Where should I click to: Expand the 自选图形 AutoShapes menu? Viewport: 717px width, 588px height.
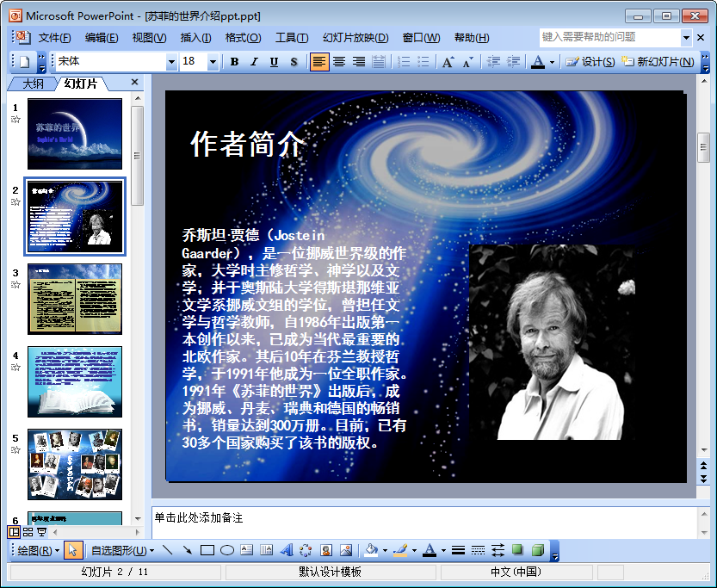click(122, 550)
